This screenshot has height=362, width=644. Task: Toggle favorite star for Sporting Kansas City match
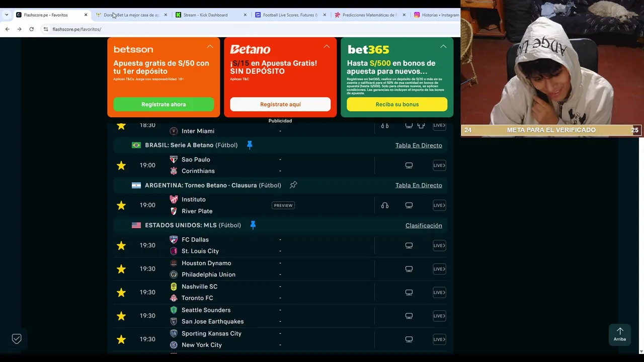point(121,339)
